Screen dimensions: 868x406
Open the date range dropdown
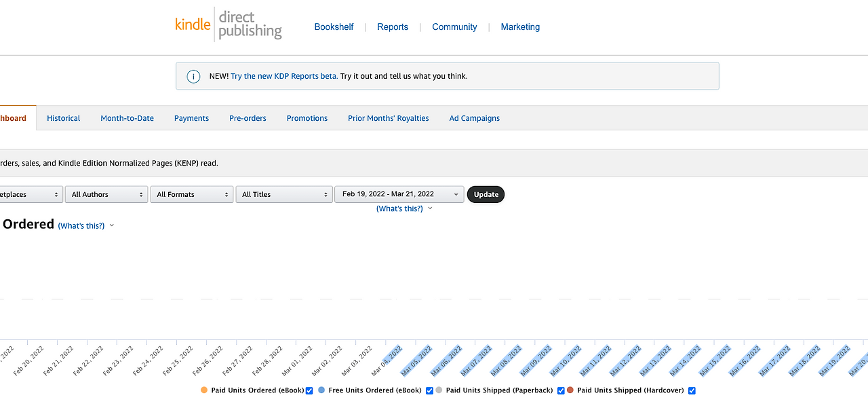coord(399,194)
